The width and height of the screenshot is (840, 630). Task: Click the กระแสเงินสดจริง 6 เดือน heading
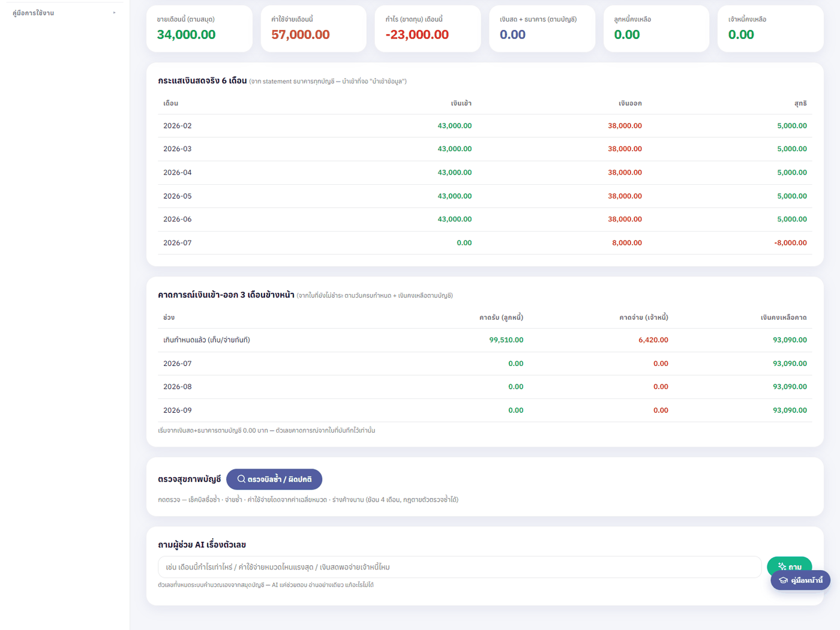(202, 80)
